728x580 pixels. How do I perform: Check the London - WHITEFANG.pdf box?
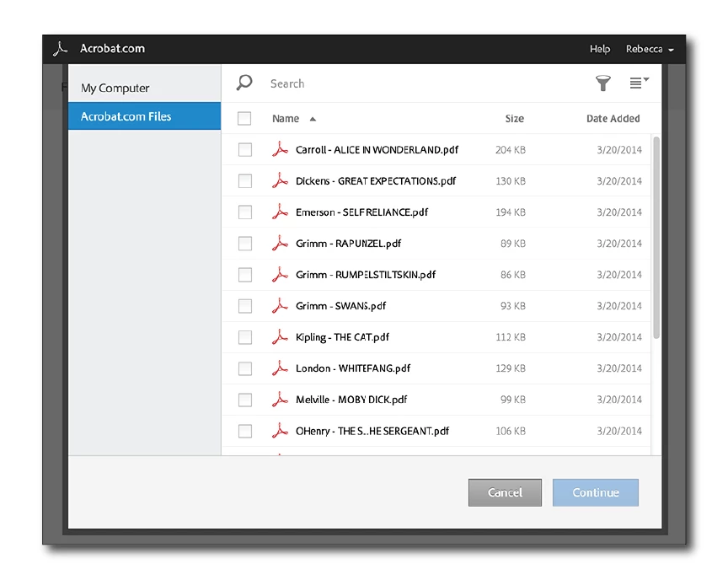pos(245,368)
